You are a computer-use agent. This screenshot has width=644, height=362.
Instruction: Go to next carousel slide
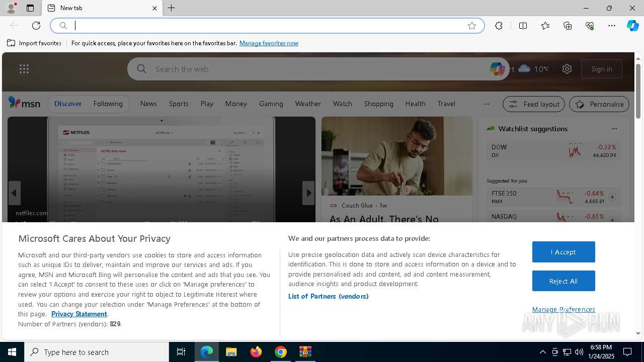pyautogui.click(x=308, y=193)
